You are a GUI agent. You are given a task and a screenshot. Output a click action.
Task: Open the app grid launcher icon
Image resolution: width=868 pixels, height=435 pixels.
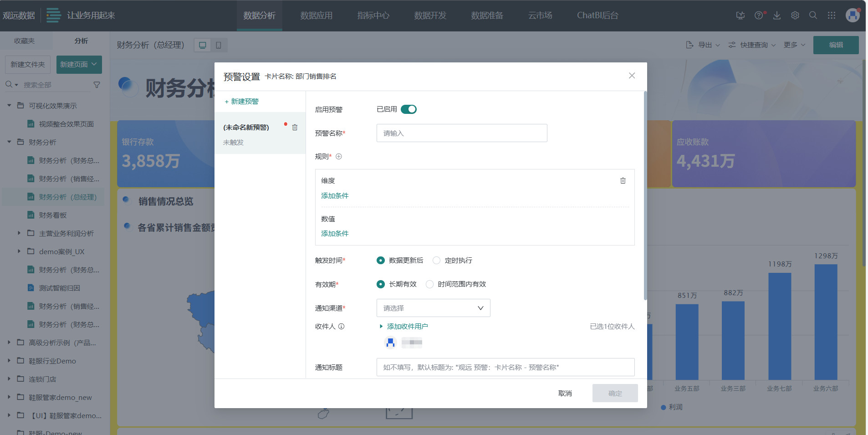[832, 15]
